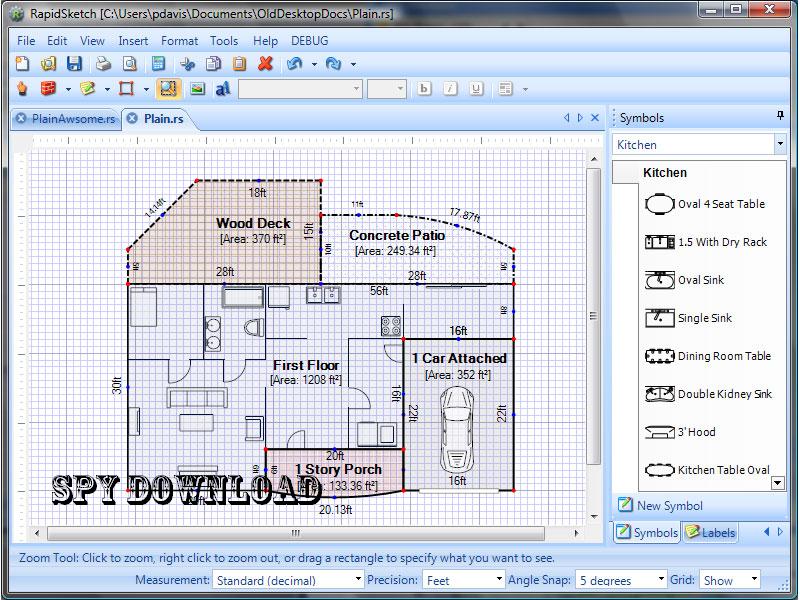The width and height of the screenshot is (800, 600).
Task: Paste from clipboard
Action: [239, 64]
